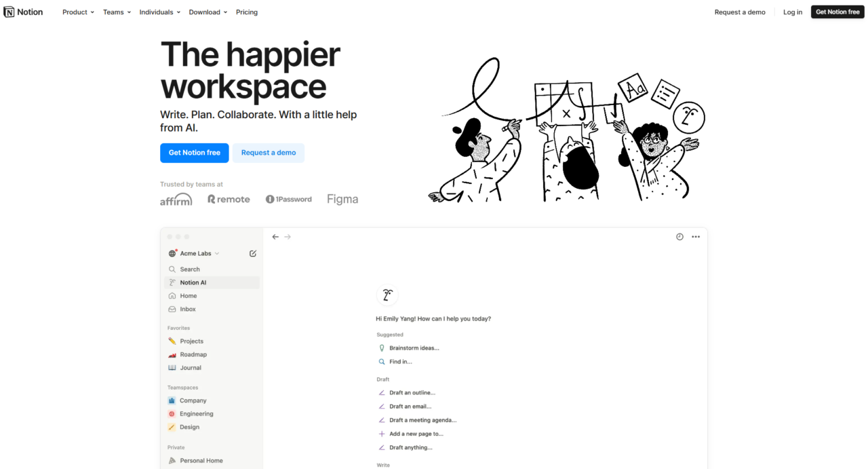Open the Product dropdown menu
The height and width of the screenshot is (469, 868).
pos(78,12)
